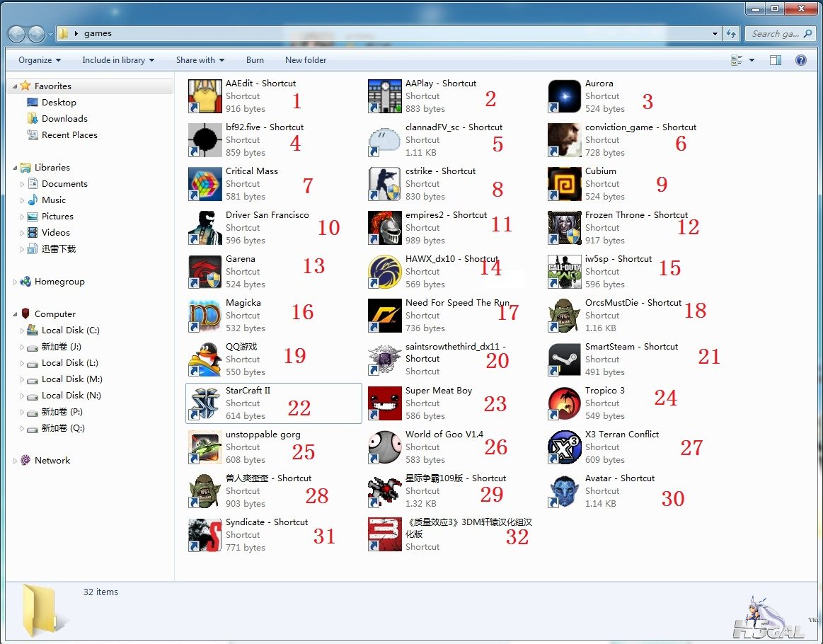Image resolution: width=823 pixels, height=644 pixels.
Task: Click the Search games input field
Action: tap(779, 33)
